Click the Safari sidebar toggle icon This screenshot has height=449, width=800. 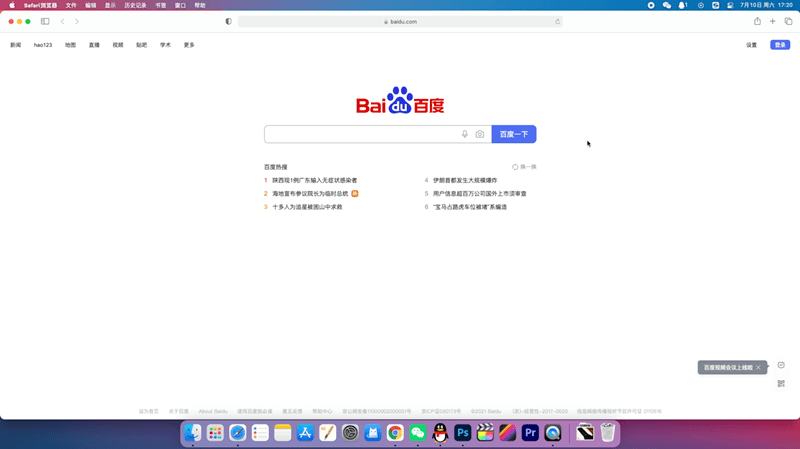(x=45, y=21)
